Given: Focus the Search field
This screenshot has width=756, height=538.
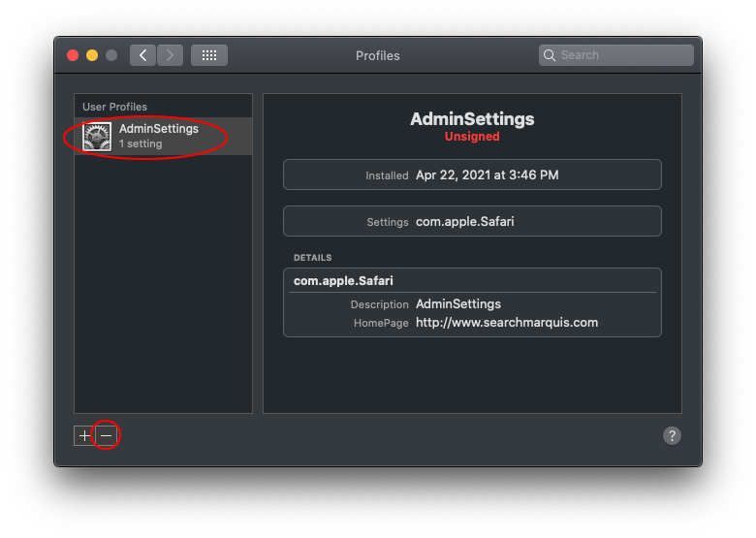Looking at the screenshot, I should click(x=616, y=55).
